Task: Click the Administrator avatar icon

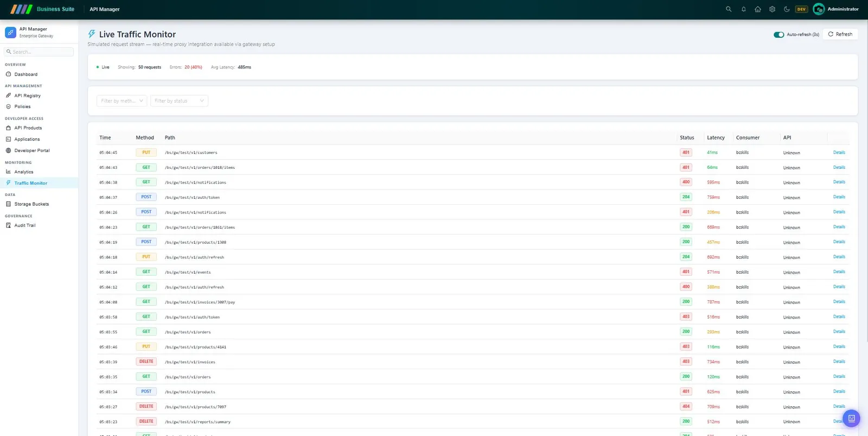Action: pos(819,9)
